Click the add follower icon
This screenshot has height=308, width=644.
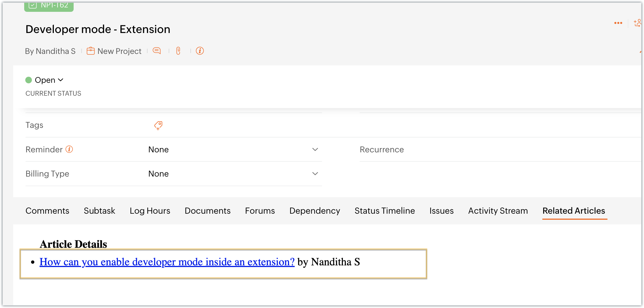click(637, 23)
